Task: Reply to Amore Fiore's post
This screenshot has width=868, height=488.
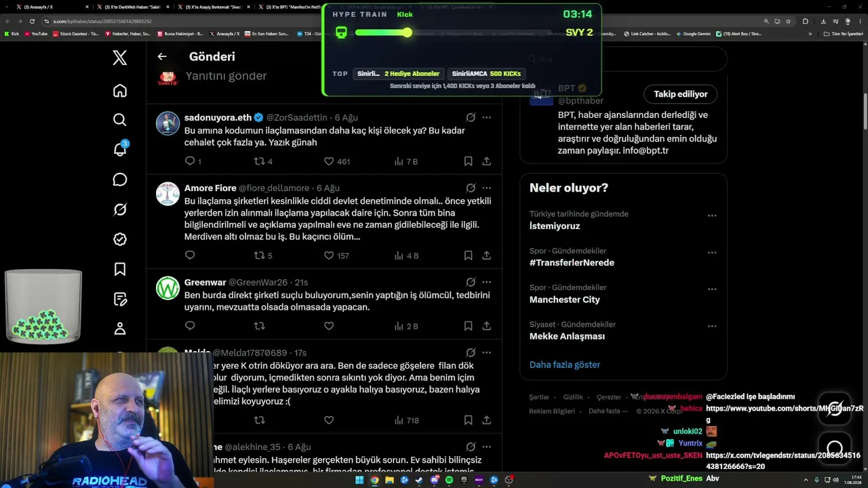Action: (190, 256)
